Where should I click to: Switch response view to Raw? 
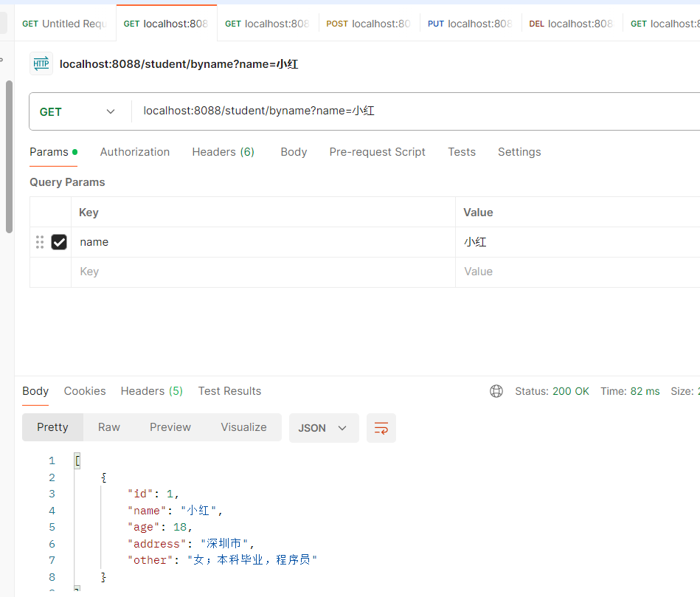tap(109, 427)
